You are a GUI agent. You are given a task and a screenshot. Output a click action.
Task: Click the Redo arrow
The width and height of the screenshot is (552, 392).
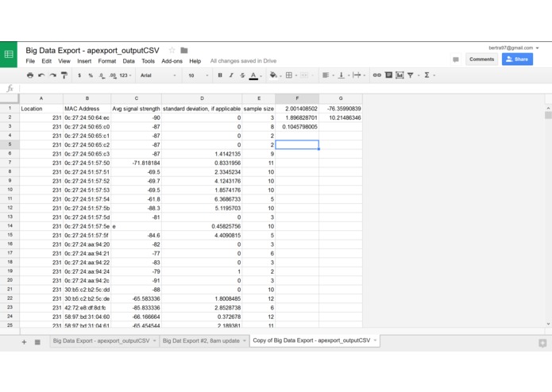click(52, 75)
